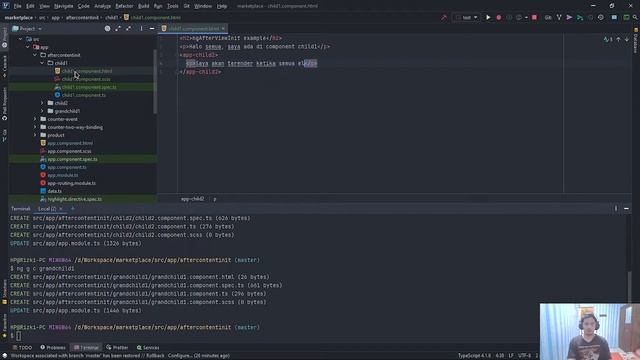Open Project panel options three-dot menu

(141, 29)
